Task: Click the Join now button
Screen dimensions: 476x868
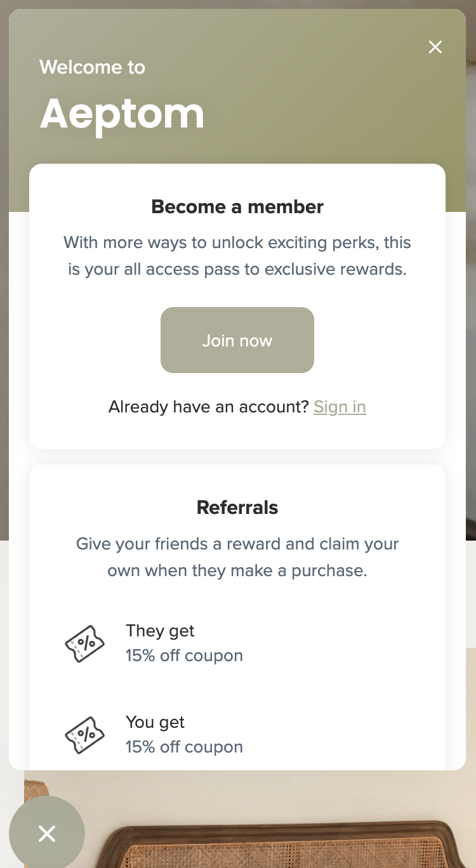Action: [237, 340]
